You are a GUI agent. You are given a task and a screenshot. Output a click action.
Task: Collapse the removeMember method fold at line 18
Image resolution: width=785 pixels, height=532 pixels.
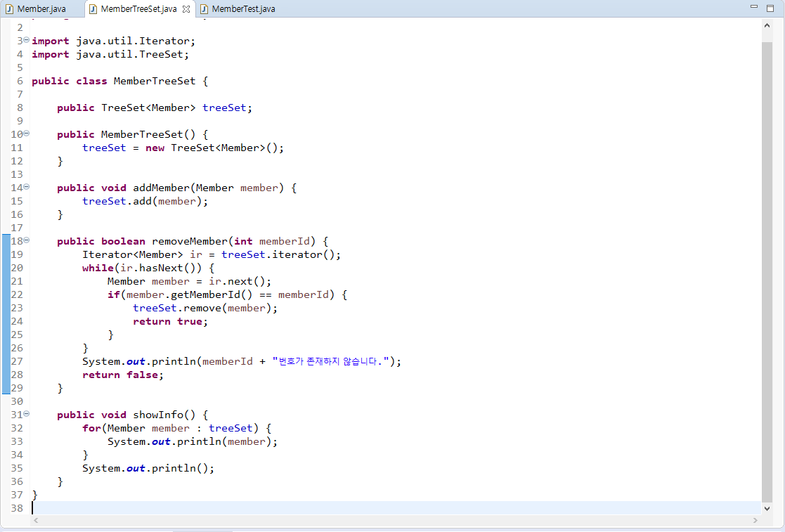click(27, 240)
